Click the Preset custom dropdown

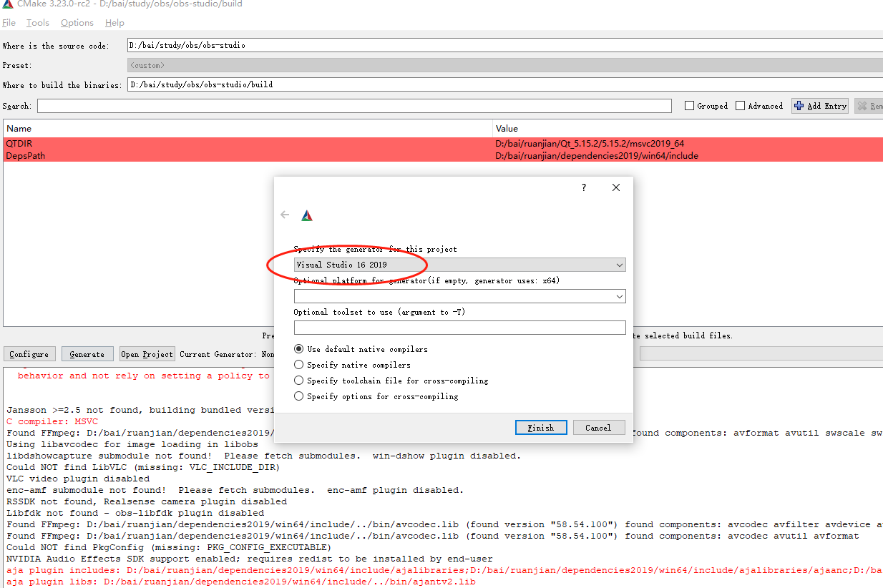[x=504, y=65]
